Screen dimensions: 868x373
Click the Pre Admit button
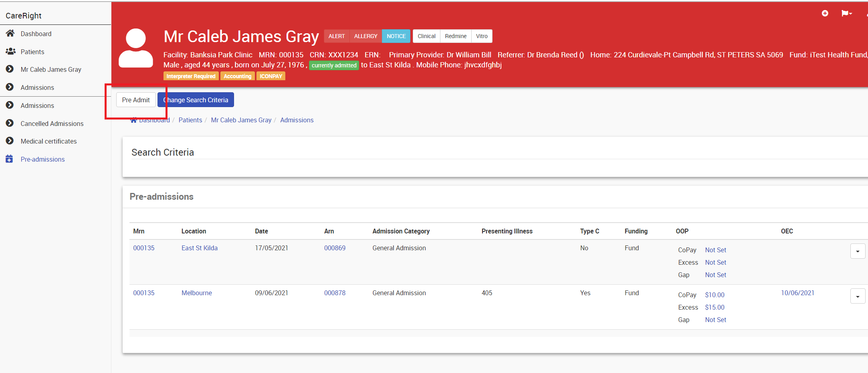pyautogui.click(x=136, y=100)
